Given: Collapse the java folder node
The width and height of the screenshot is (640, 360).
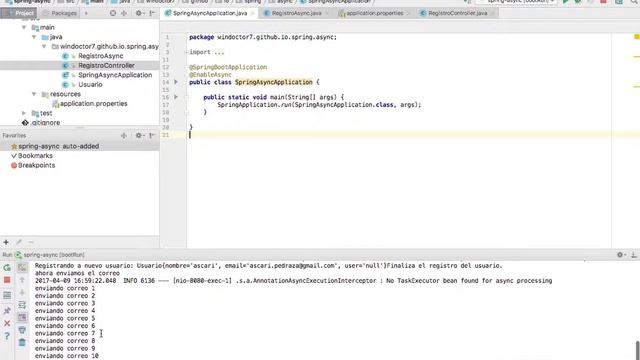Looking at the screenshot, I should (34, 37).
